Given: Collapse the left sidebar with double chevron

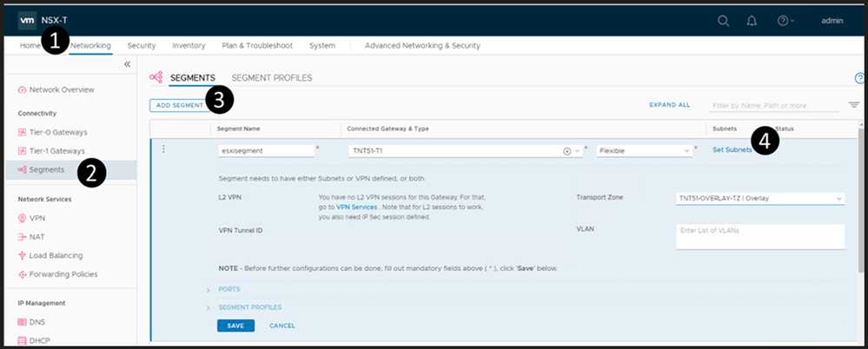Looking at the screenshot, I should coord(127,64).
